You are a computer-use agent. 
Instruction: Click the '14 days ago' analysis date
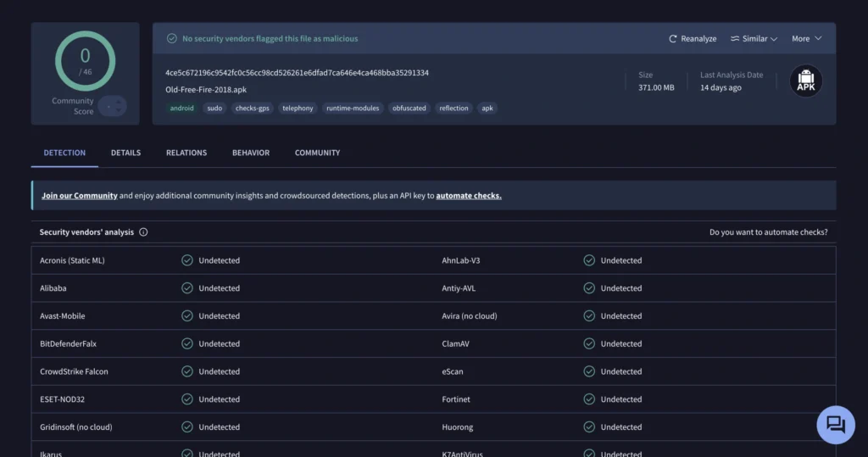721,87
